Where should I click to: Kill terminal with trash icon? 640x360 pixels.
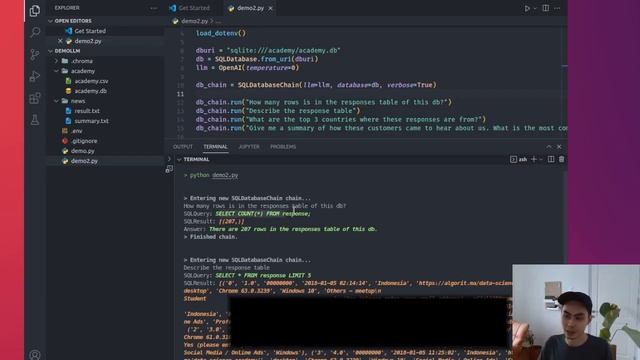[x=562, y=160]
